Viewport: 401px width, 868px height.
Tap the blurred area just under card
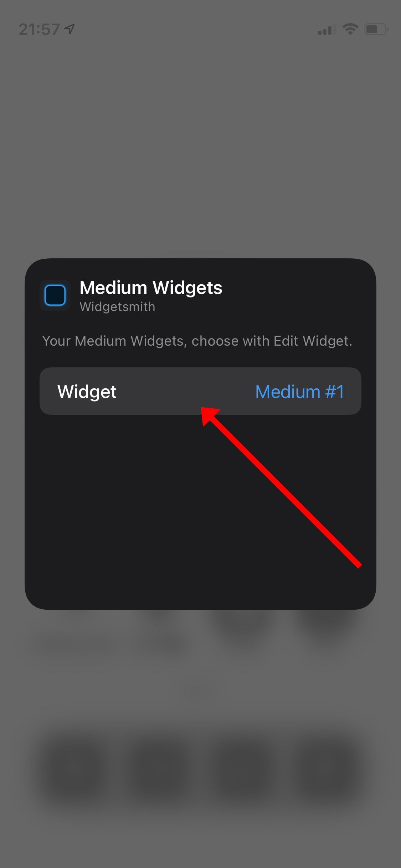pos(200,631)
